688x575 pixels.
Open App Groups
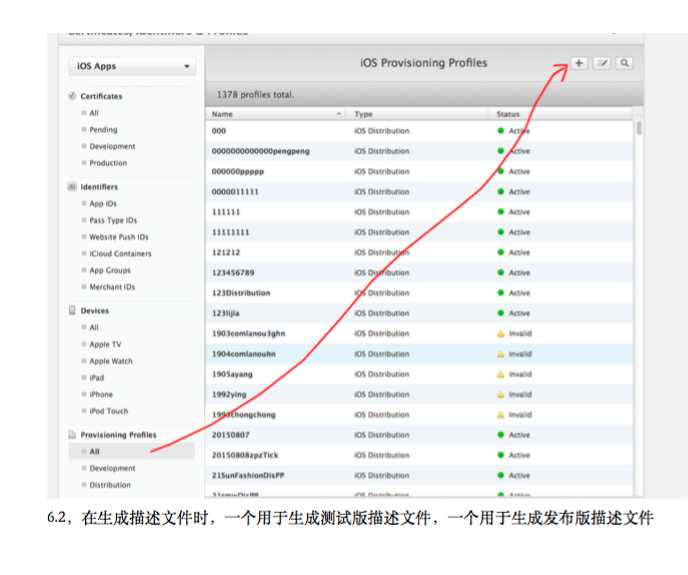point(110,270)
